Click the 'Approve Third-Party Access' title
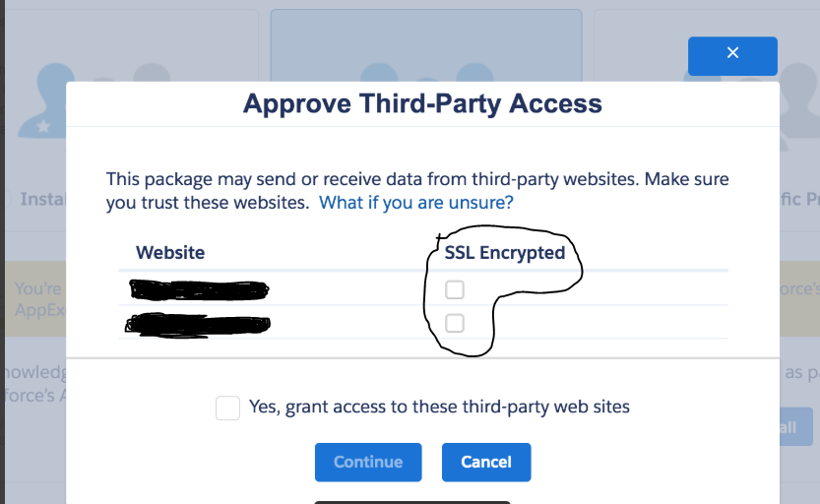The width and height of the screenshot is (820, 504). tap(422, 103)
